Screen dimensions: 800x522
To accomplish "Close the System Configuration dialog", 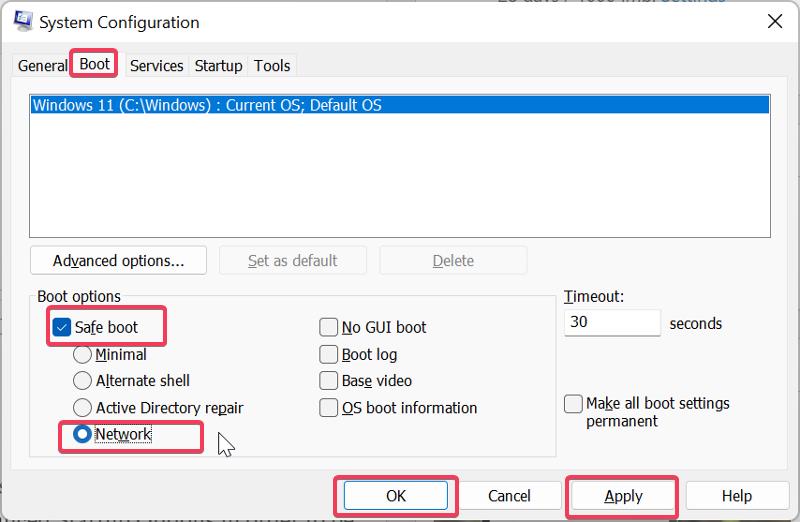I will point(774,21).
